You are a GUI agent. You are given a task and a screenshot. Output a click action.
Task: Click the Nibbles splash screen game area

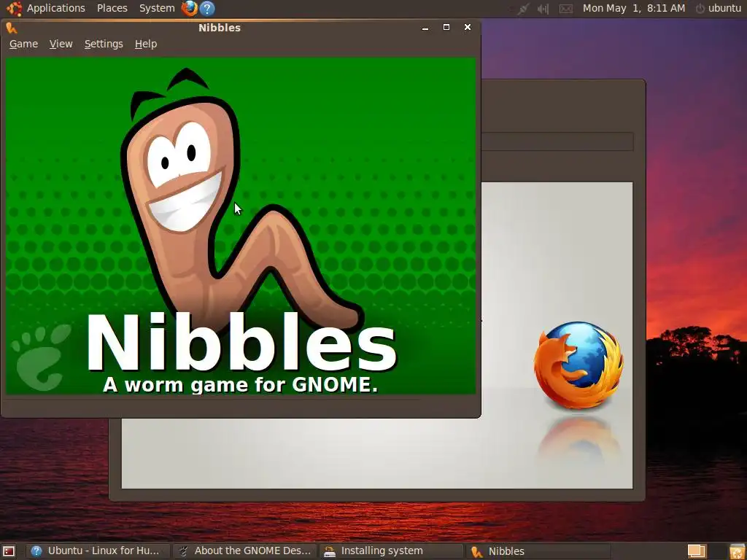coord(241,226)
